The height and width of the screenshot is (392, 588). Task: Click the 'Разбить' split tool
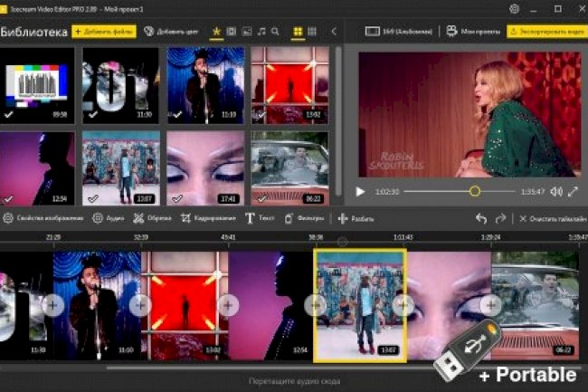356,218
